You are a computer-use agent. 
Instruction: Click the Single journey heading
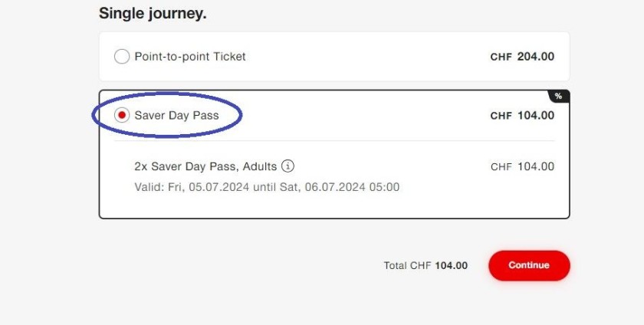tap(153, 14)
